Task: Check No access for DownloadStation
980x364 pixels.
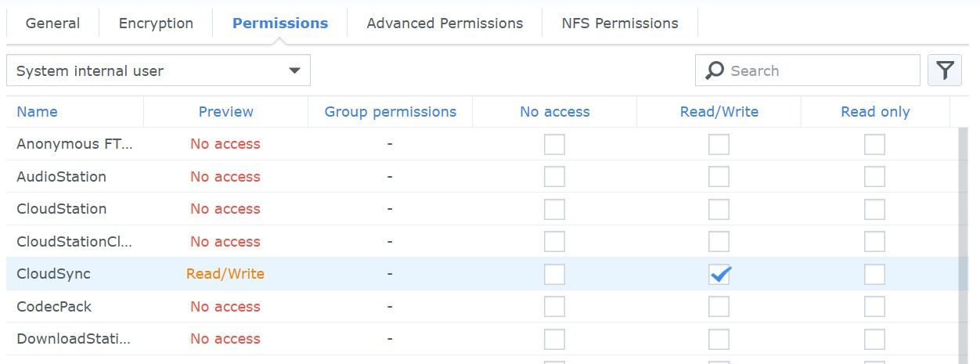Action: (x=554, y=339)
